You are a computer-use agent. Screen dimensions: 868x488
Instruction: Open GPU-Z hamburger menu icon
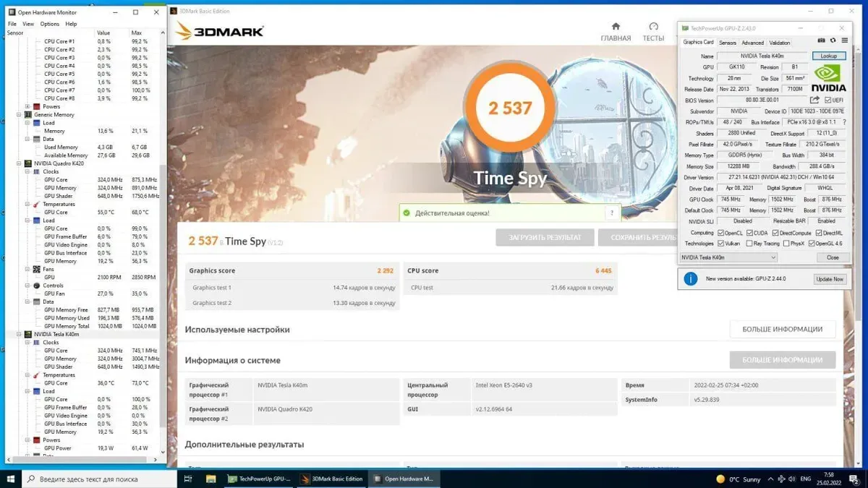tap(843, 41)
